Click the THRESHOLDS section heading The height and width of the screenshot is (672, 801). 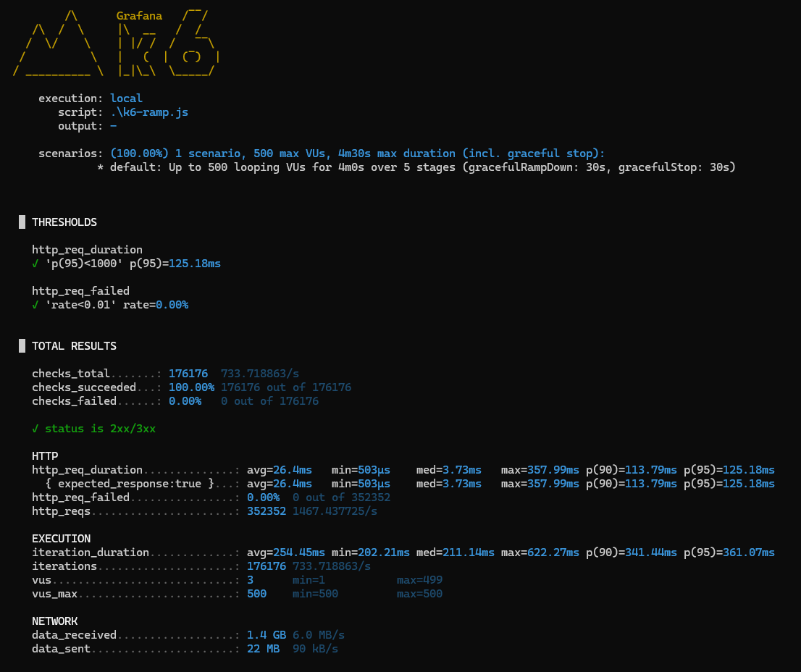pos(64,222)
